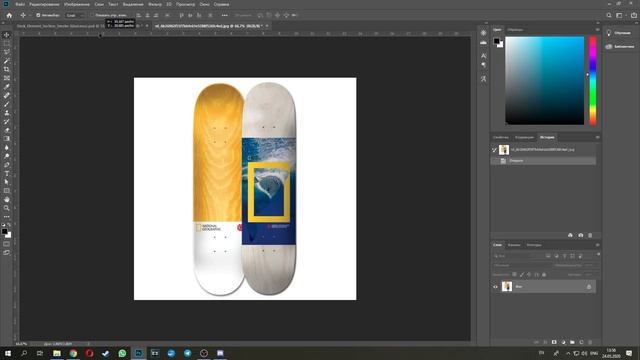640x360 pixels.
Task: Select the Horizontal Type tool
Action: [x=7, y=174]
